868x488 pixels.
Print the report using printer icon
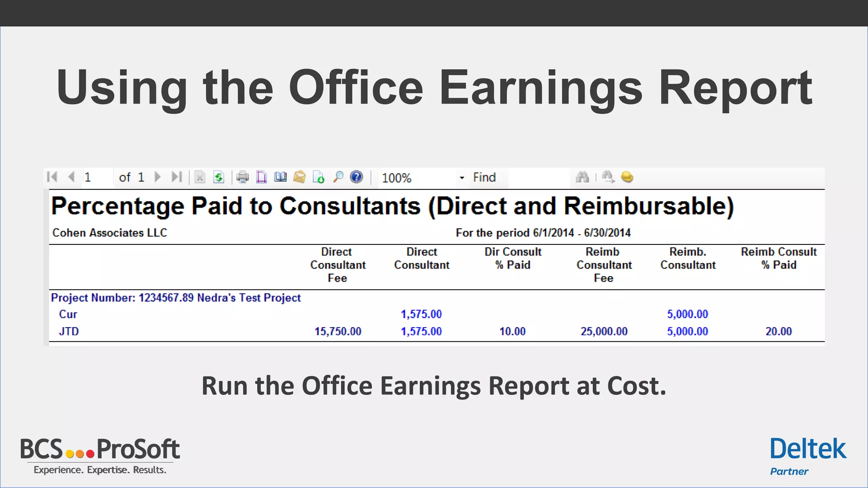242,177
